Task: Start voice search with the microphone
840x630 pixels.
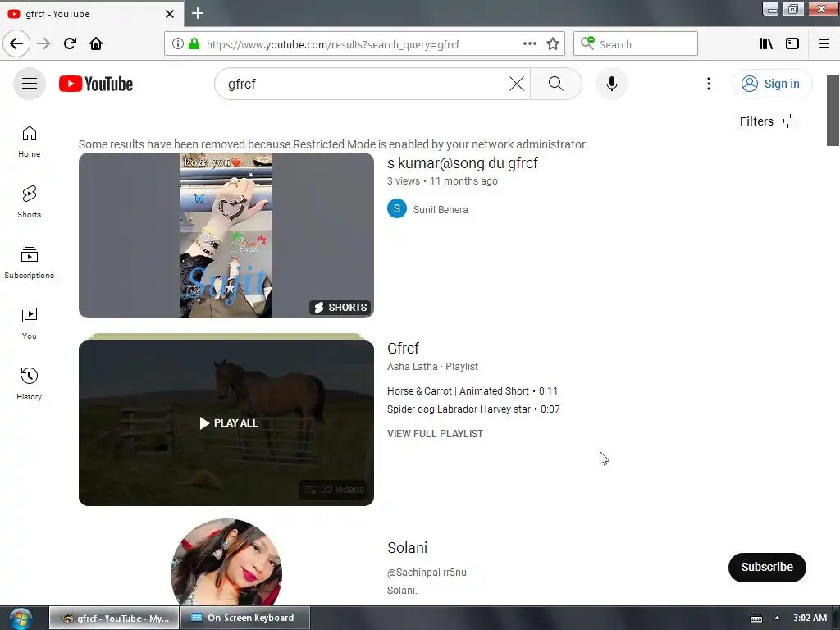Action: (611, 84)
